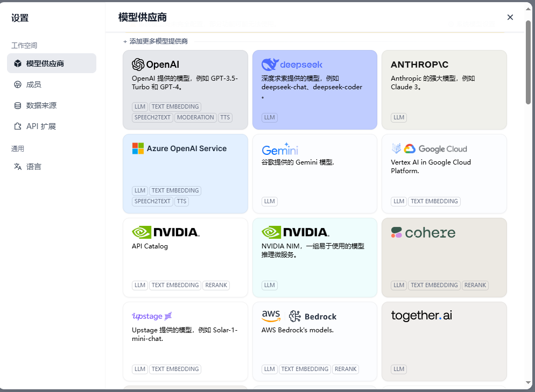
Task: Click 谷歌提供的 Gemini 模型 description
Action: click(x=298, y=162)
